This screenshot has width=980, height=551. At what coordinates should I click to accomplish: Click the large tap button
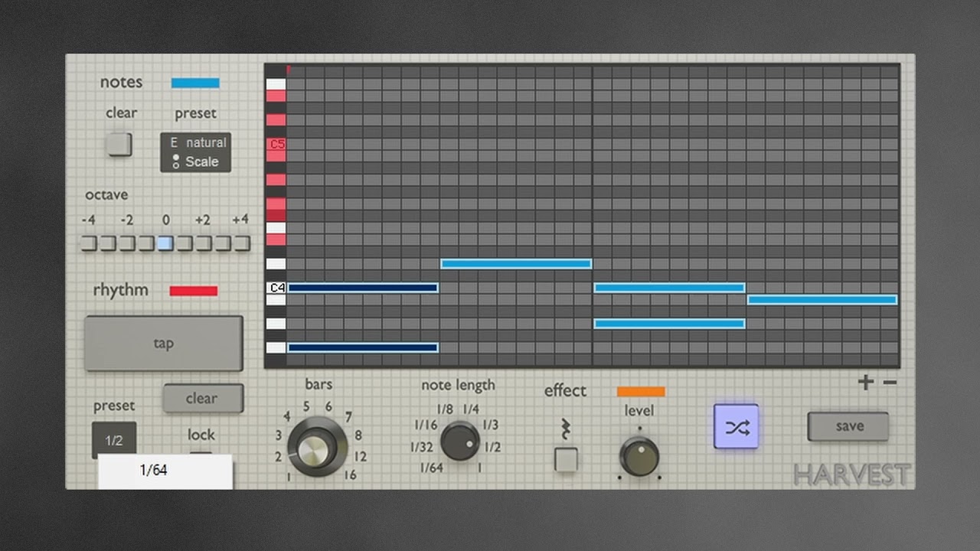click(163, 344)
